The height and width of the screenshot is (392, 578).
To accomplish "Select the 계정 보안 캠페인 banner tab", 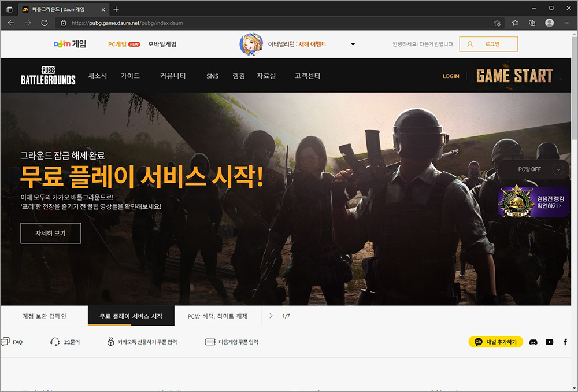I will 45,316.
